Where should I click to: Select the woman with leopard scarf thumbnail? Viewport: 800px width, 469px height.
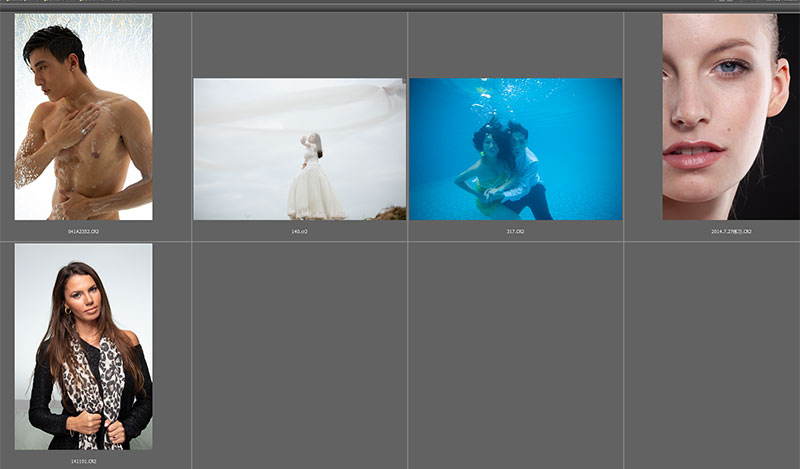pyautogui.click(x=83, y=347)
